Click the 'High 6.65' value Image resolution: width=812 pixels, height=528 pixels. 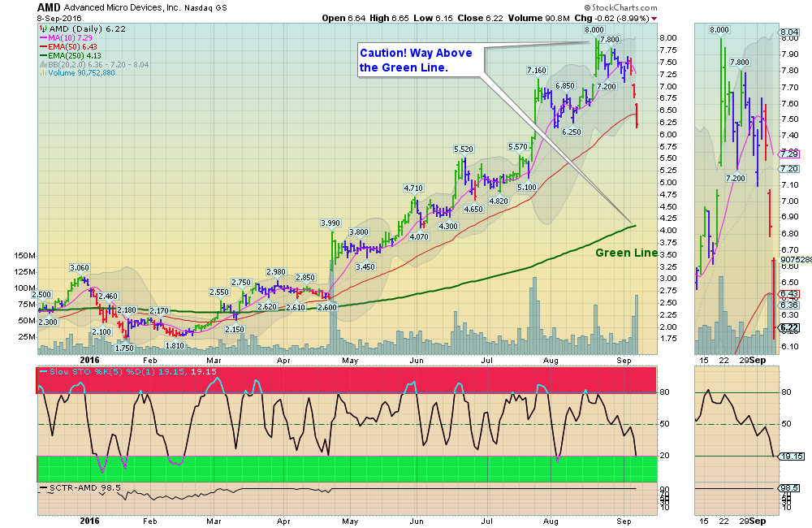[389, 18]
